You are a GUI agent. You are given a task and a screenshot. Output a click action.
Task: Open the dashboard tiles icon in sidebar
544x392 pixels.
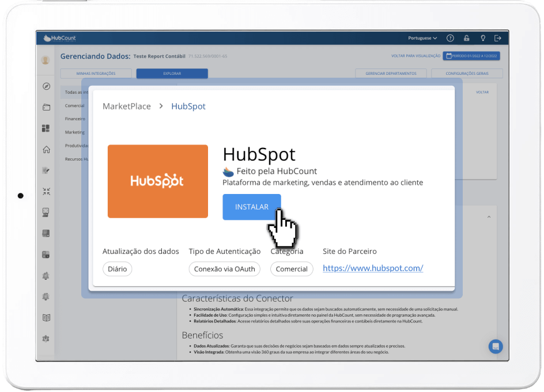[x=46, y=128]
